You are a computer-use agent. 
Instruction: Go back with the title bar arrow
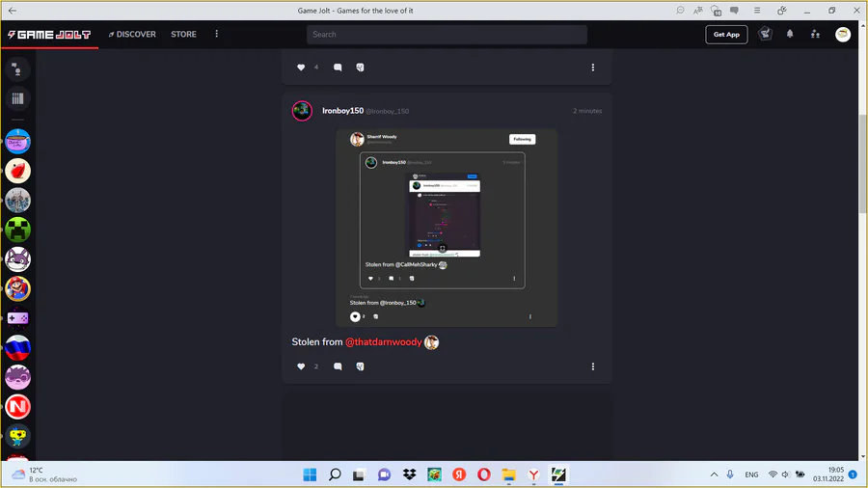point(13,11)
